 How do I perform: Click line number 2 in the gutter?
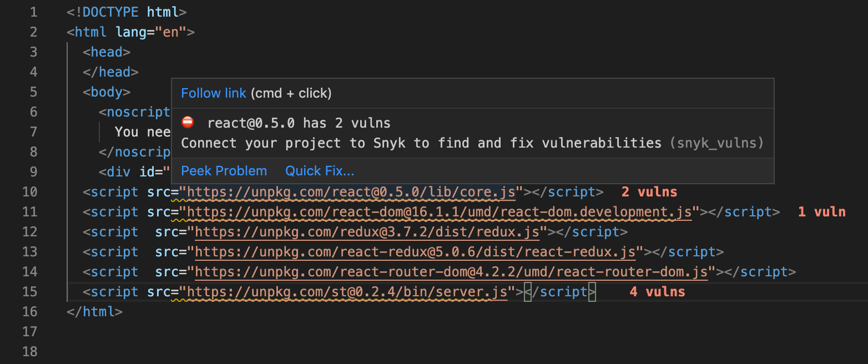[x=33, y=32]
